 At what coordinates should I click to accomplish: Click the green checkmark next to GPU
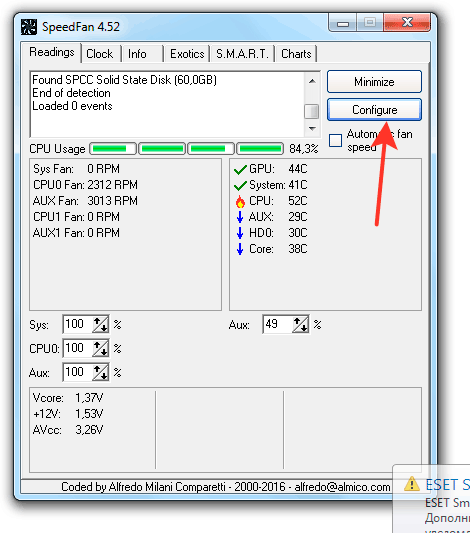[240, 169]
